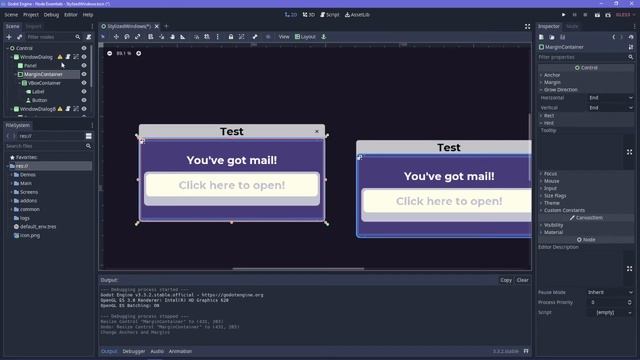Open the Editor menu
This screenshot has width=640, height=360.
(x=70, y=15)
